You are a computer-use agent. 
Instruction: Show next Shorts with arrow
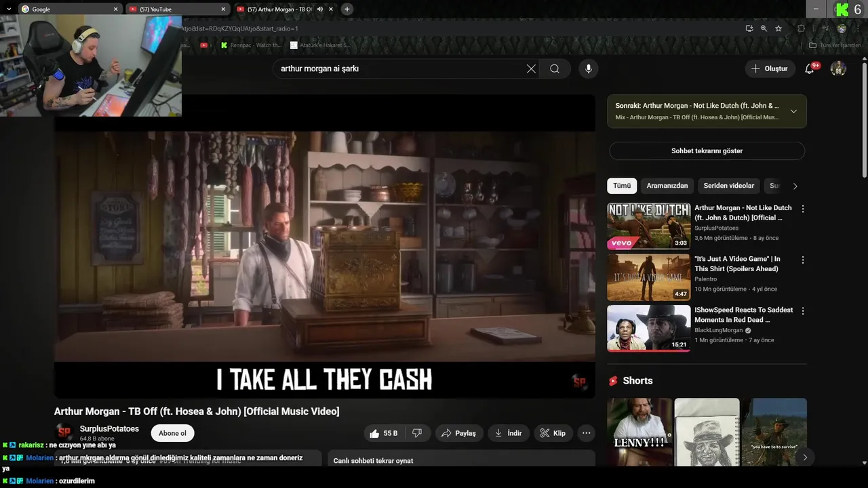pyautogui.click(x=805, y=457)
